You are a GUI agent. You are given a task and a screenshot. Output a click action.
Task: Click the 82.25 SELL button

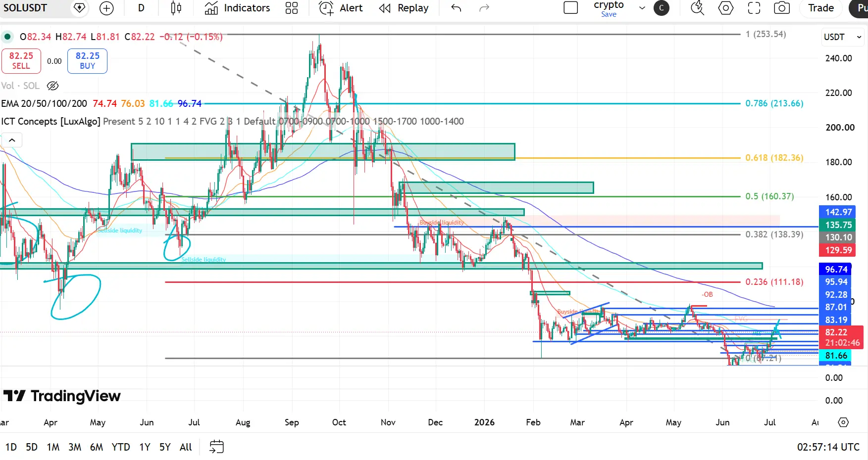click(x=21, y=61)
